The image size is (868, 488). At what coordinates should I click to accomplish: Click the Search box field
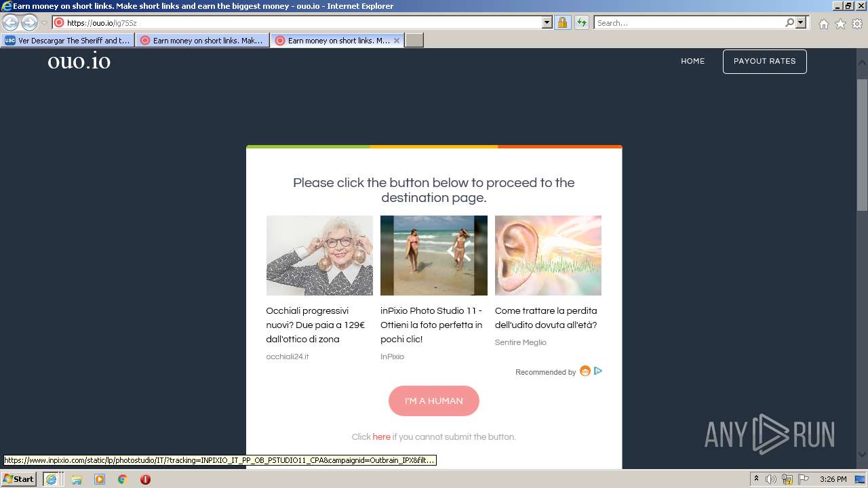689,22
